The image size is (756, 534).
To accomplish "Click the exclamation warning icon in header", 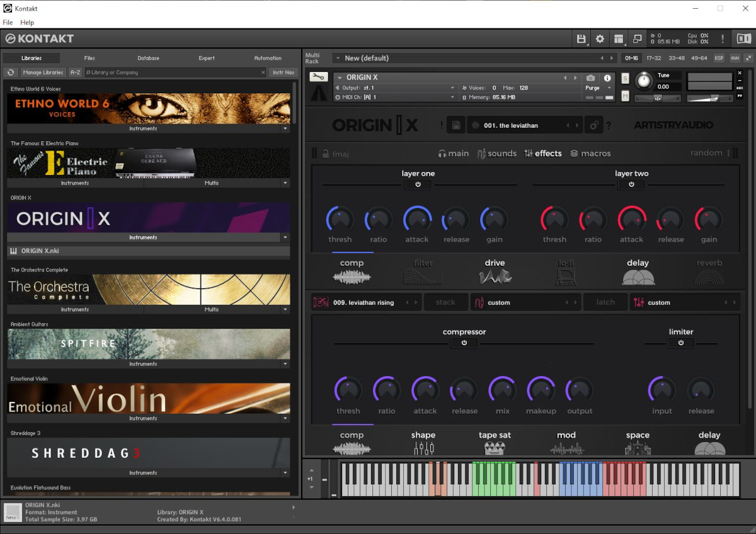I will [723, 39].
